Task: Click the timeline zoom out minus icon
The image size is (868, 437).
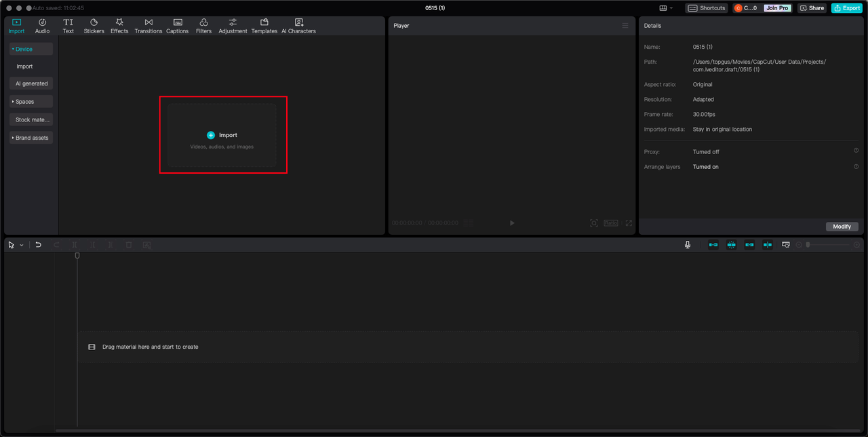Action: [x=799, y=244]
